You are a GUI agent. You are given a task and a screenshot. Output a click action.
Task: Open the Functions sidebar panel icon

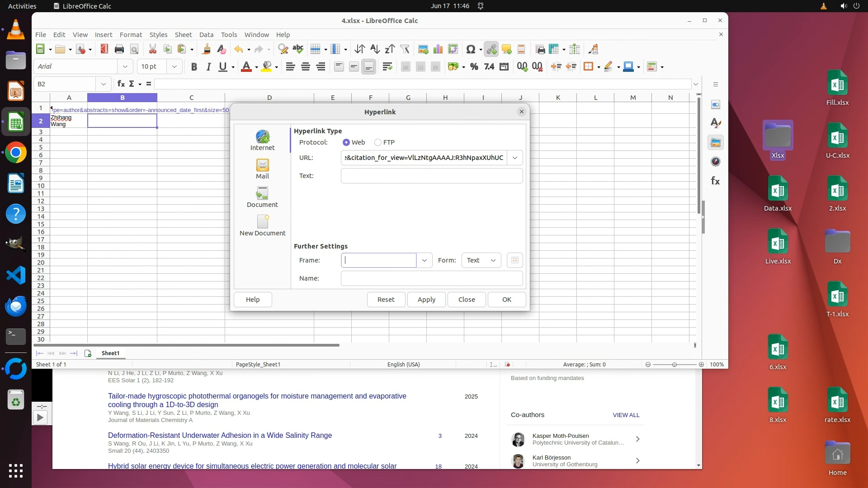point(715,181)
